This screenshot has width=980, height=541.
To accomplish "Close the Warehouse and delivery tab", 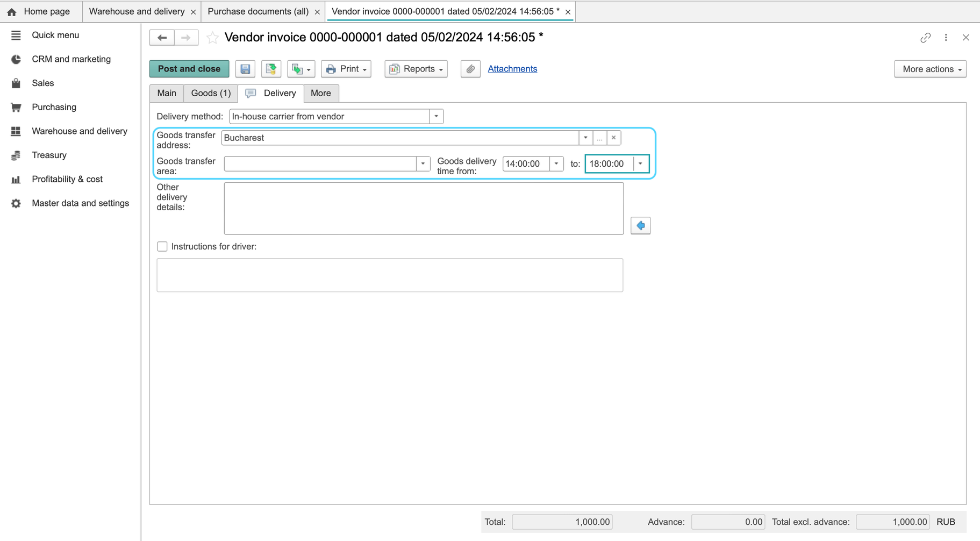I will [x=193, y=12].
